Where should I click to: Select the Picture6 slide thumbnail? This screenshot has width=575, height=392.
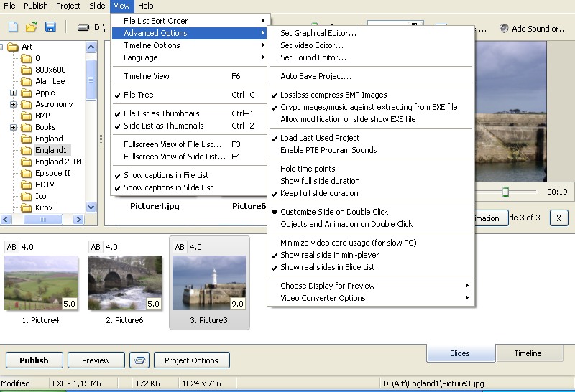pyautogui.click(x=124, y=283)
